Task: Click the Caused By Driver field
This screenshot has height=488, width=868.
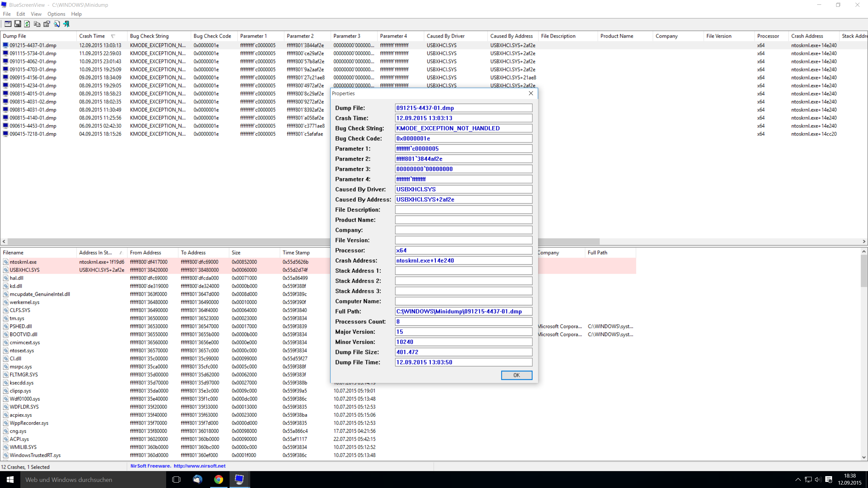Action: (463, 189)
